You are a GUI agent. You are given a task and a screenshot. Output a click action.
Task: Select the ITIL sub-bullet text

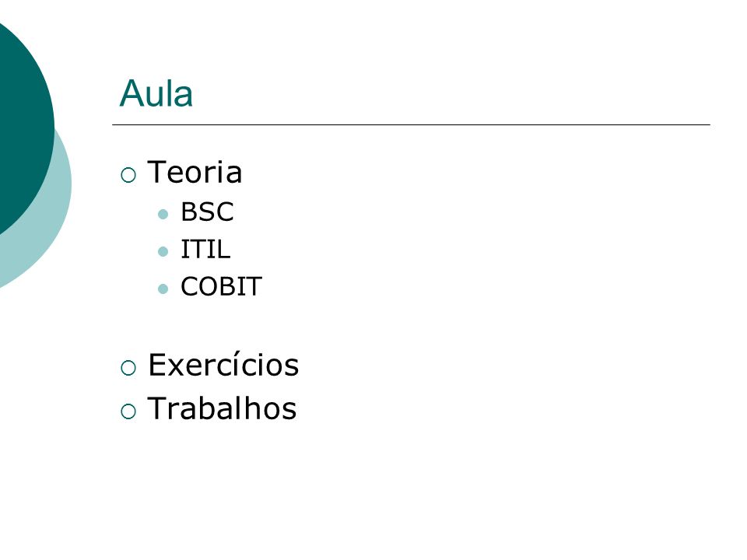tap(205, 249)
